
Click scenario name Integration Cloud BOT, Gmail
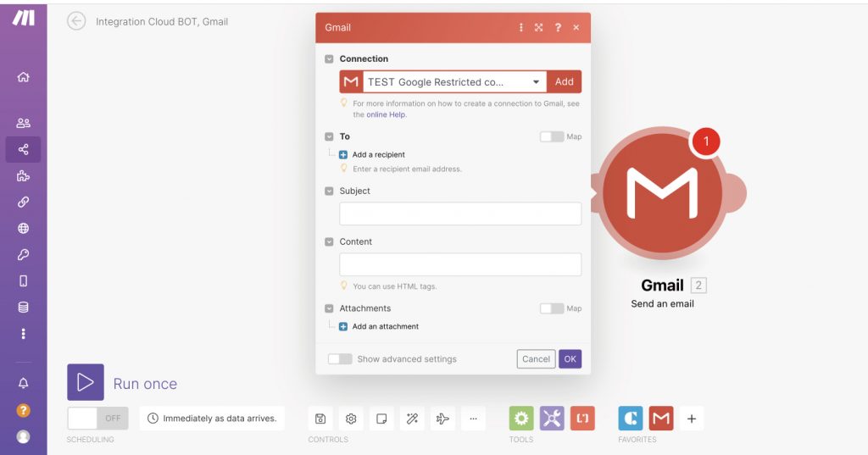162,21
